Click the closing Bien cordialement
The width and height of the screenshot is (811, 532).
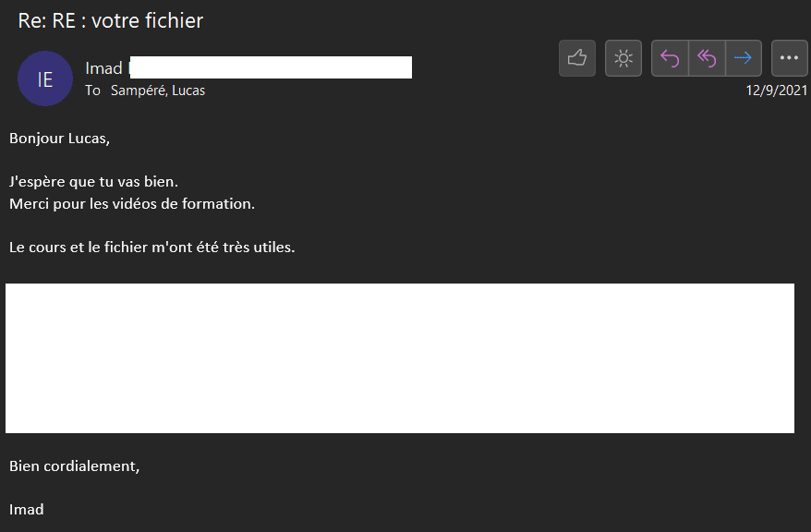tap(75, 466)
